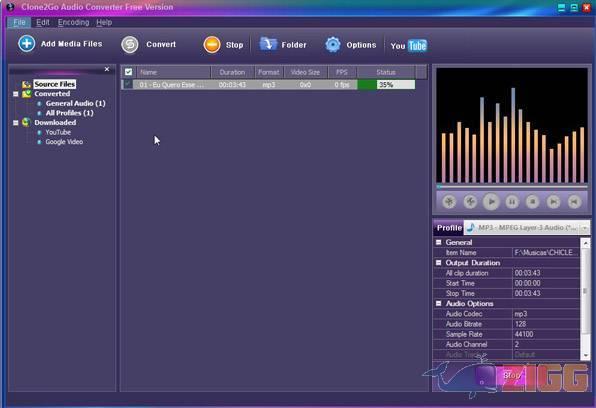This screenshot has width=596, height=408.
Task: Toggle the select-all checkbox in the list header
Action: pos(128,72)
